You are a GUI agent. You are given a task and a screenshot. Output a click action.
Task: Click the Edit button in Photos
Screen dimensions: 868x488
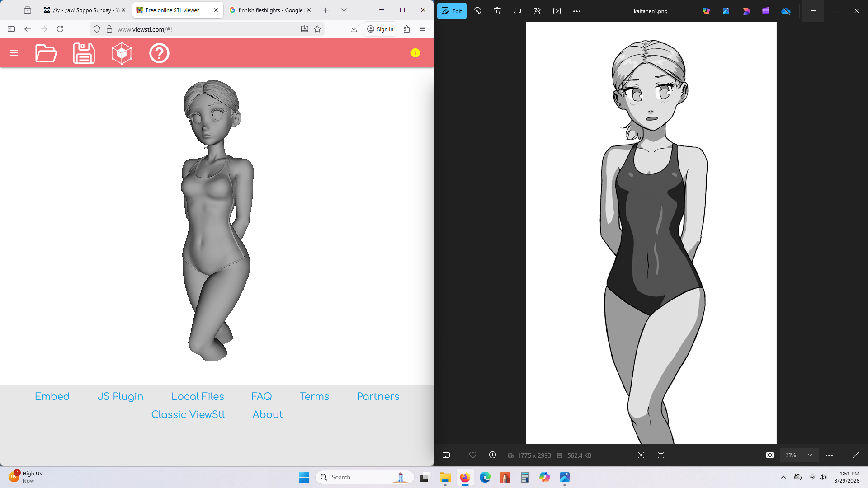(x=452, y=11)
